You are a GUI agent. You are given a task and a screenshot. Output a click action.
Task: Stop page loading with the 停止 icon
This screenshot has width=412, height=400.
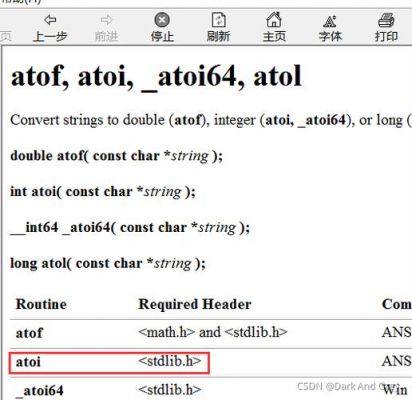pos(162,27)
